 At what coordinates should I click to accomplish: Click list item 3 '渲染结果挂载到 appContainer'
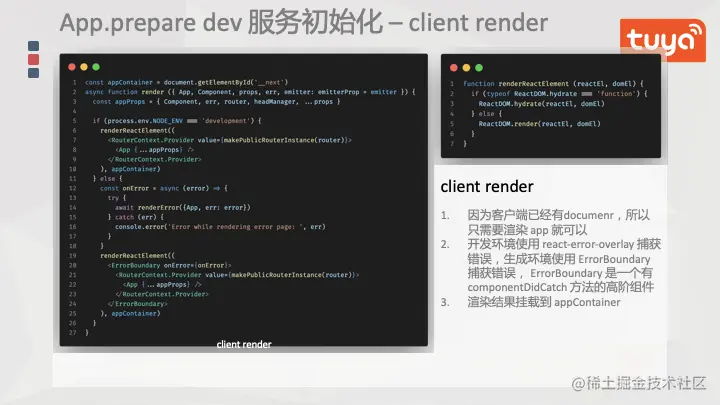coord(544,302)
